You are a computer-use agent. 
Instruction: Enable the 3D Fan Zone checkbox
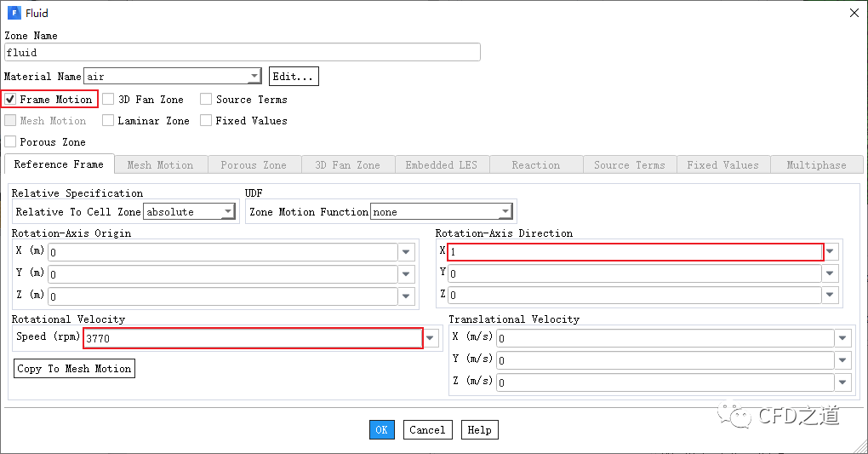[109, 100]
